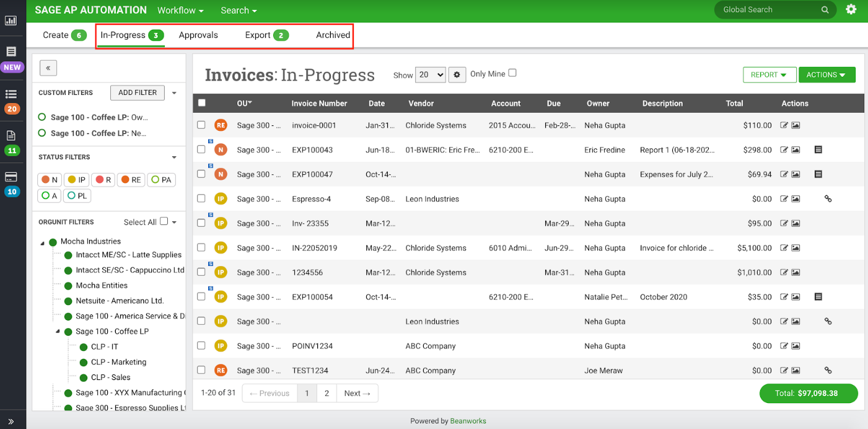Image resolution: width=868 pixels, height=429 pixels.
Task: Edit IN-22052019 invoice using pencil icon
Action: 784,248
